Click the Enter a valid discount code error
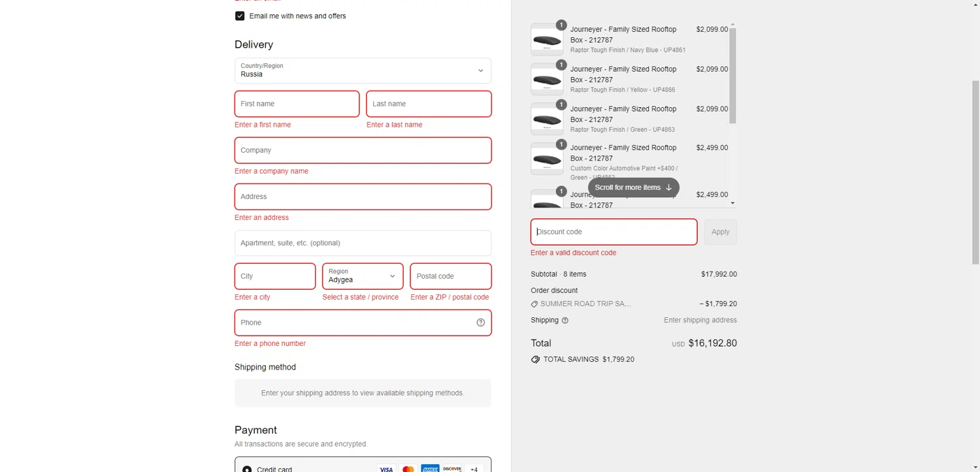 574,253
